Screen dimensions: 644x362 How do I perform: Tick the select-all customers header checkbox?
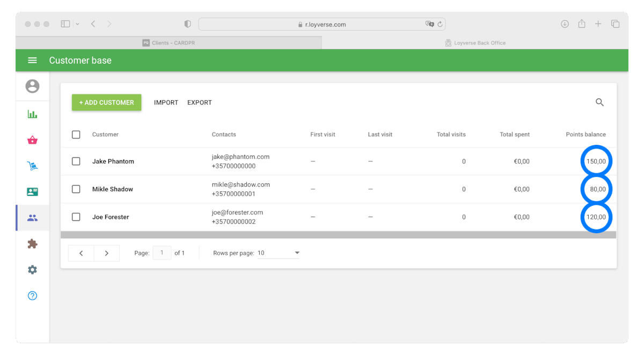point(76,135)
